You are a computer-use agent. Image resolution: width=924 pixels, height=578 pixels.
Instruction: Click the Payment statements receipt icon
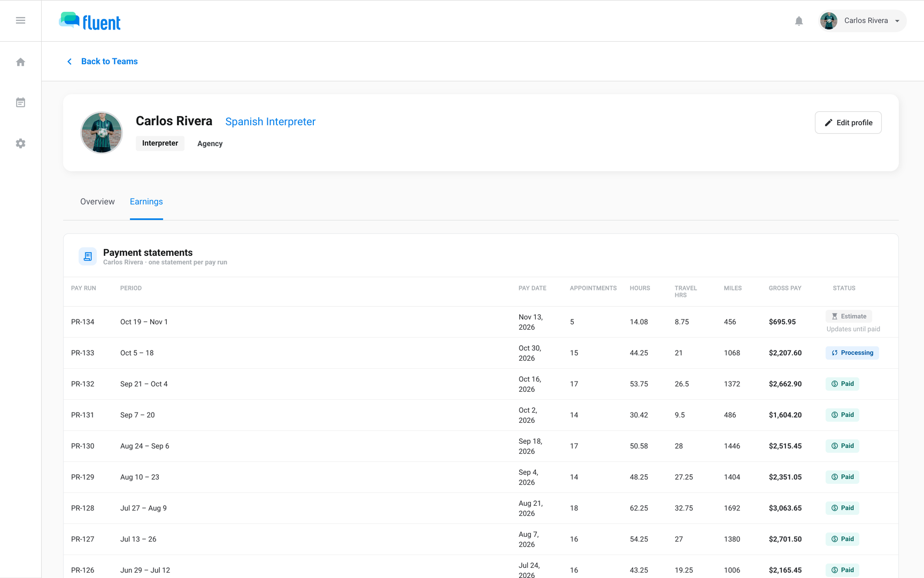click(x=88, y=257)
